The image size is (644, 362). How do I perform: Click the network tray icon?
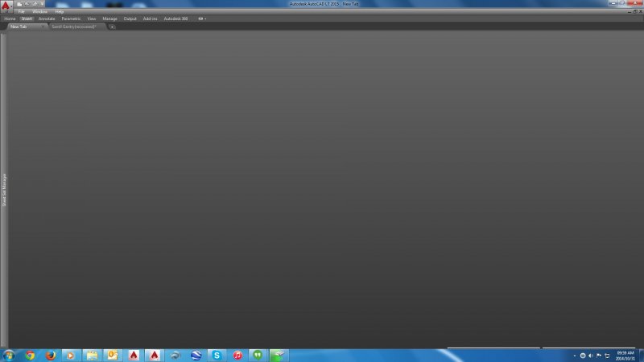click(607, 356)
